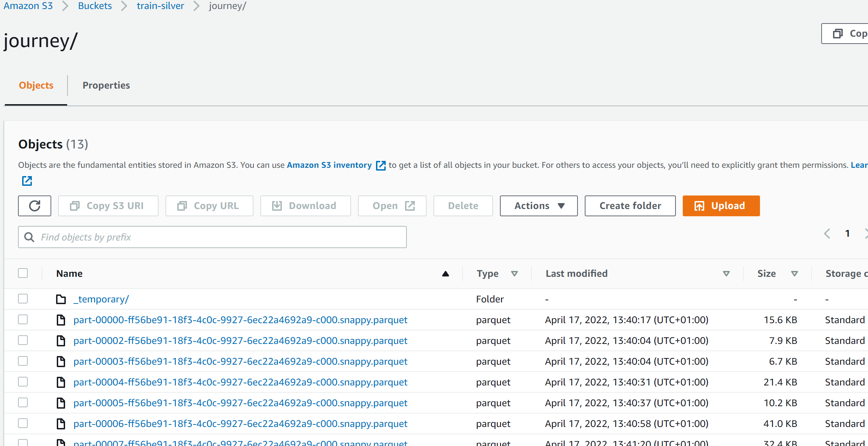This screenshot has width=868, height=446.
Task: Expand the Size column sort arrow
Action: tap(795, 274)
